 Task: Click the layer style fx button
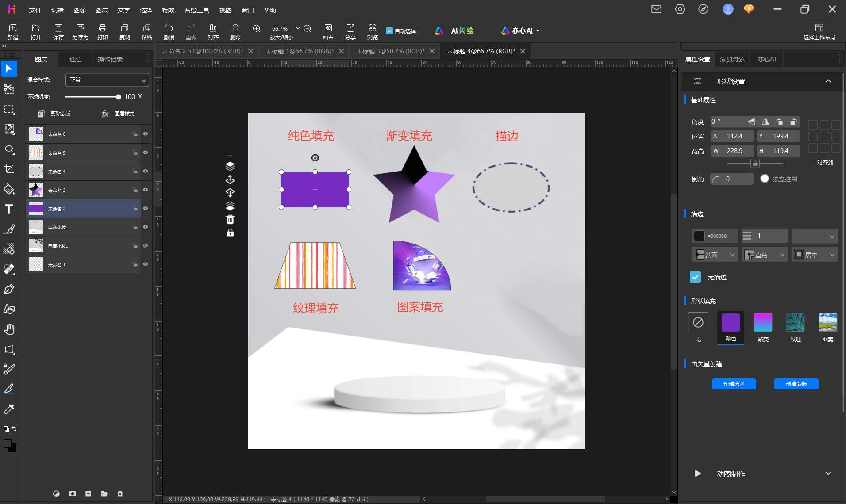click(118, 114)
